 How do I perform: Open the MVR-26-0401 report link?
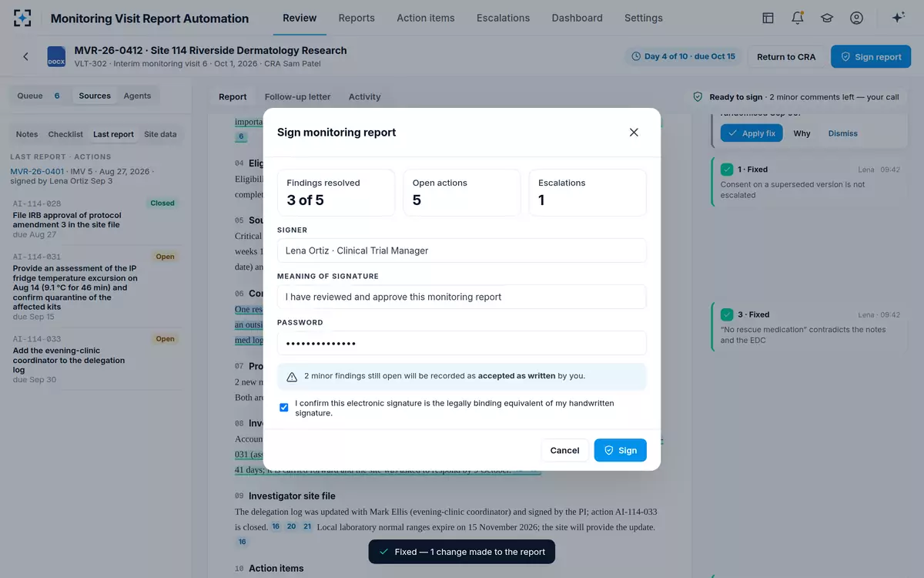pyautogui.click(x=37, y=171)
